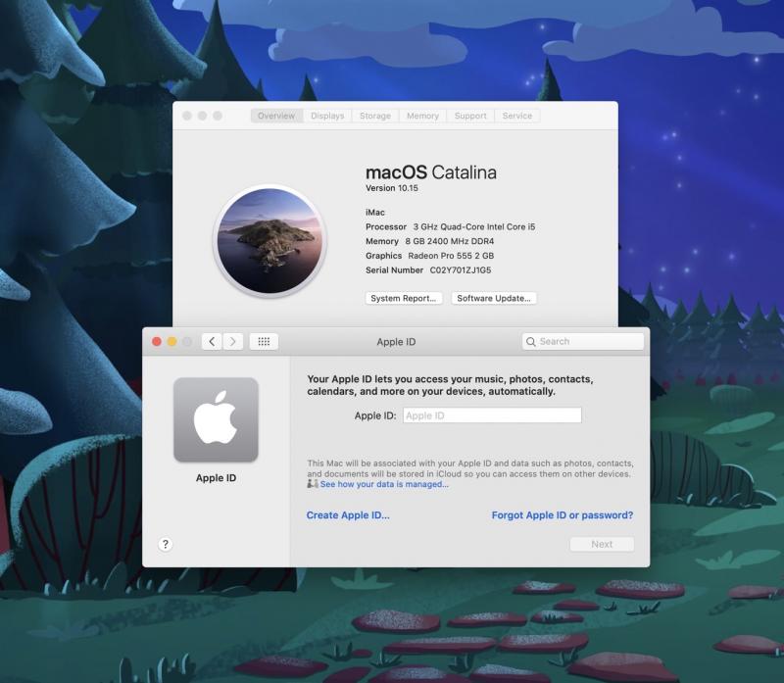
Task: Click the graphics value Radeon Pro 555 2 GB
Action: 451,256
